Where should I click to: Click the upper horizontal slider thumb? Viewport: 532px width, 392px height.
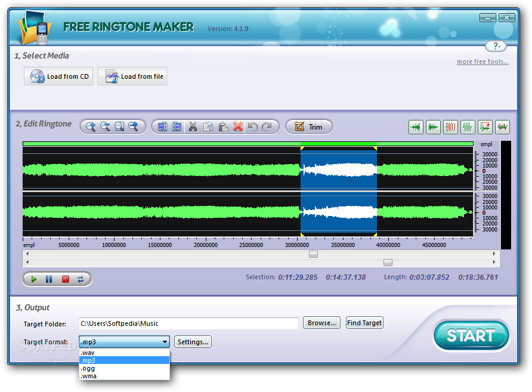313,254
